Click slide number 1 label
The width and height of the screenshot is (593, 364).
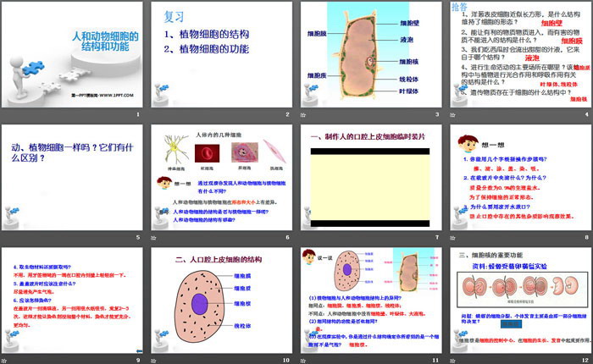coord(138,114)
